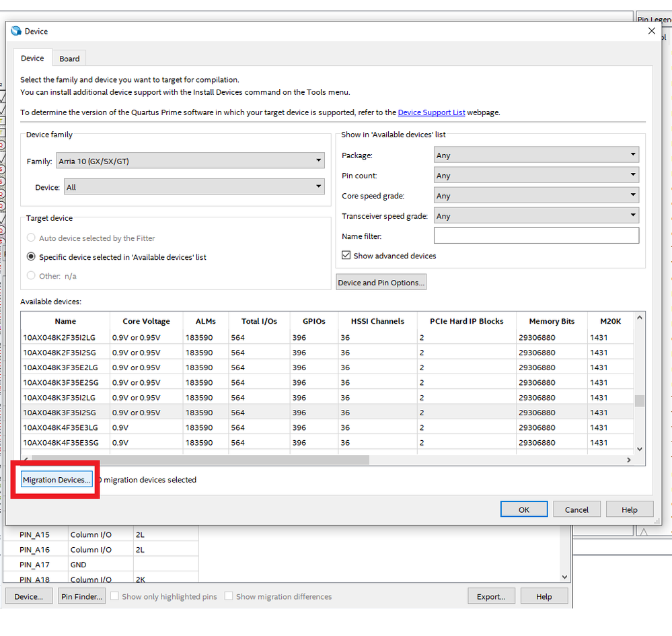Click the M20K column header
Image resolution: width=672 pixels, height=636 pixels.
coord(610,321)
